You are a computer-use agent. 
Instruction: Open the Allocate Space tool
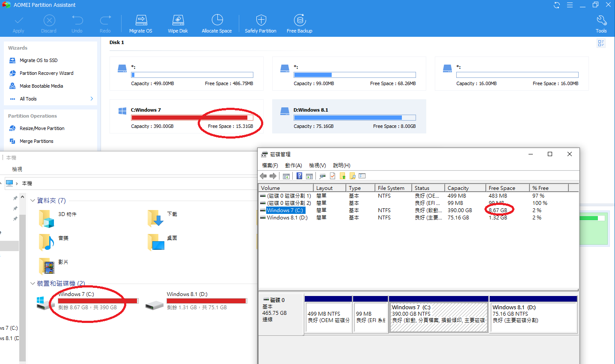coord(217,24)
